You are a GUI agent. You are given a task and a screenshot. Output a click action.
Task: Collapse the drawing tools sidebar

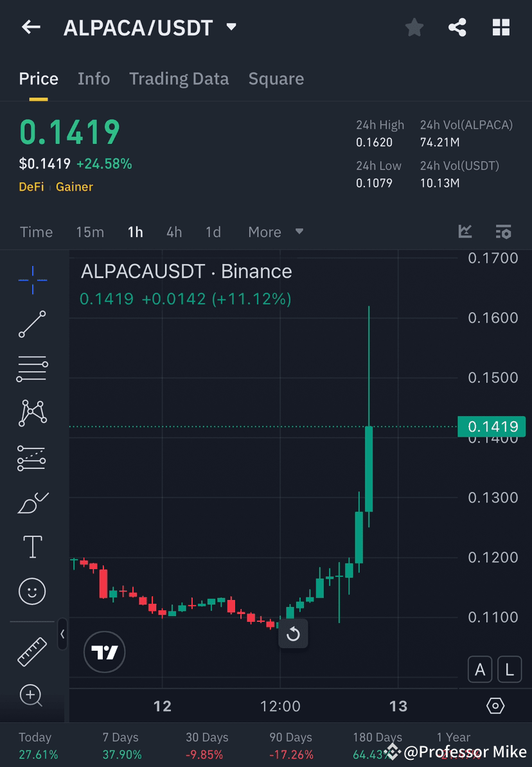tap(63, 635)
